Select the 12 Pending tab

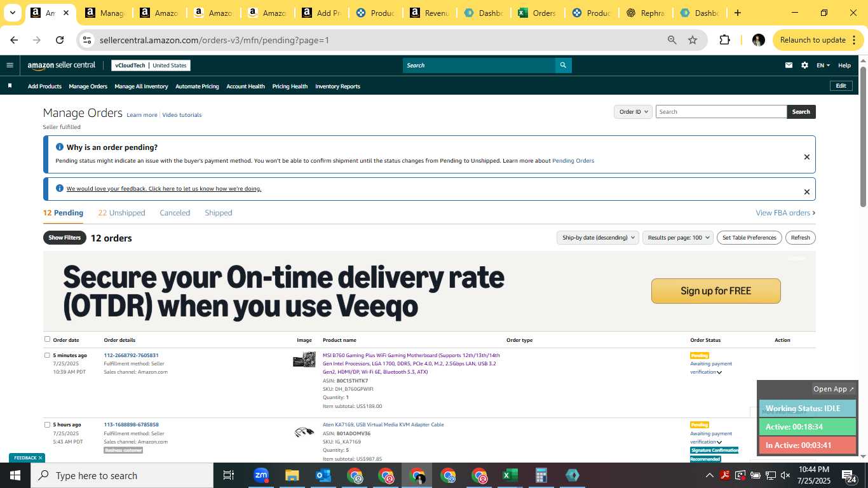[63, 213]
